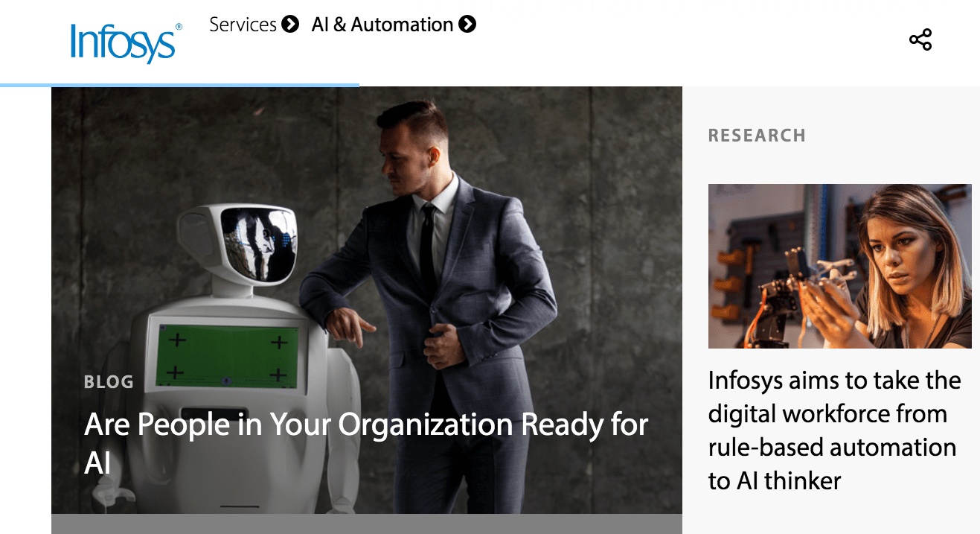Go to AI & Automation breadcrumb
Screen dimensions: 980x534
click(x=382, y=25)
